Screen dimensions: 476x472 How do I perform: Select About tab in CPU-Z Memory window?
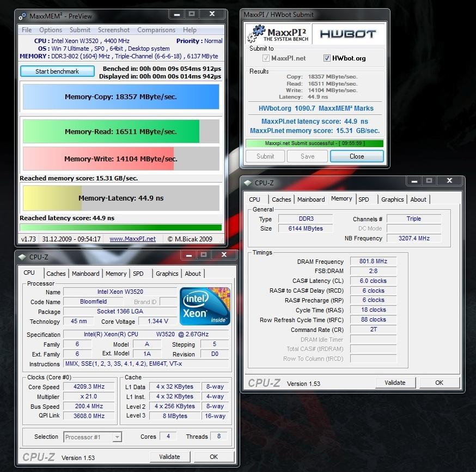418,199
